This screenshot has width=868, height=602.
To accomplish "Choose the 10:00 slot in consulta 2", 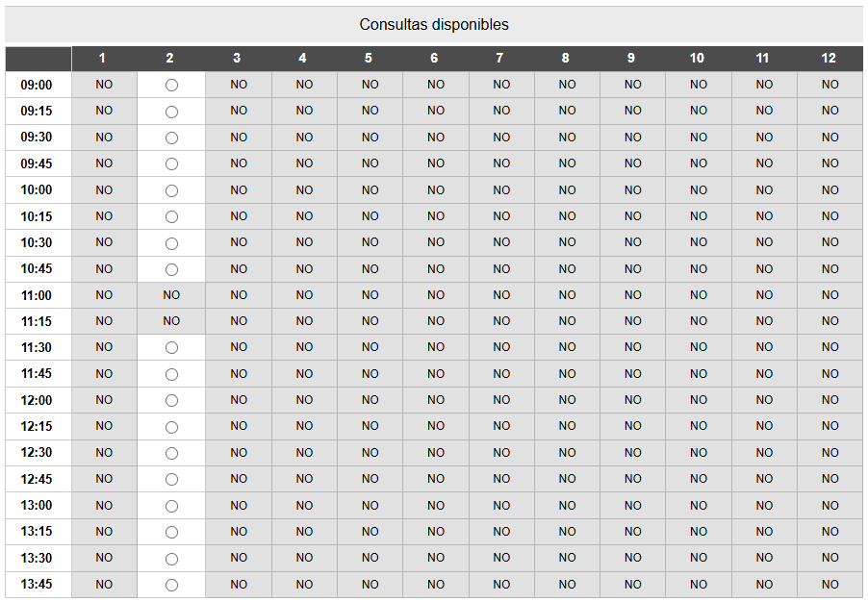I will (x=171, y=190).
